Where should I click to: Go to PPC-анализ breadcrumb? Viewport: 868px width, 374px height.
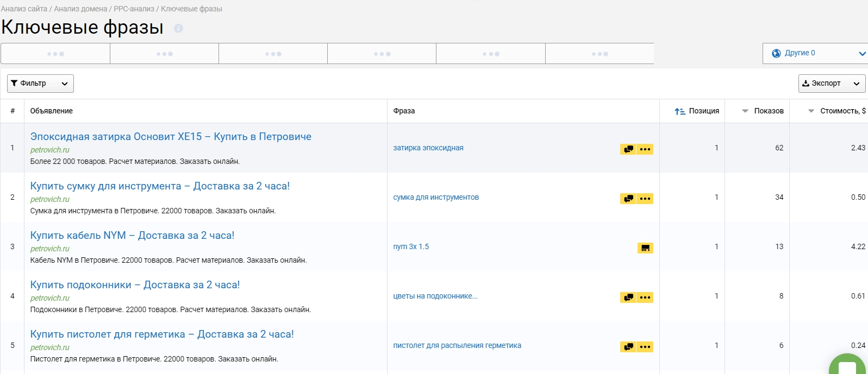coord(134,9)
